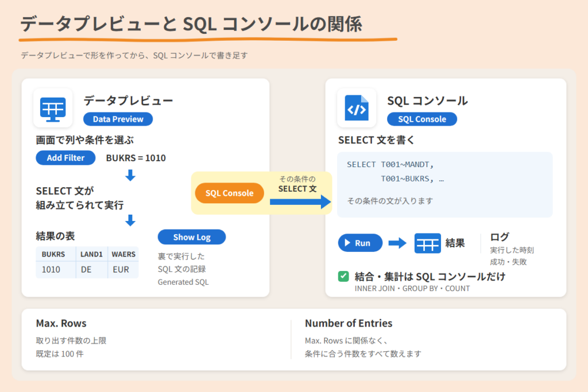Click the 1010 table cell
588x392 pixels.
pos(51,269)
